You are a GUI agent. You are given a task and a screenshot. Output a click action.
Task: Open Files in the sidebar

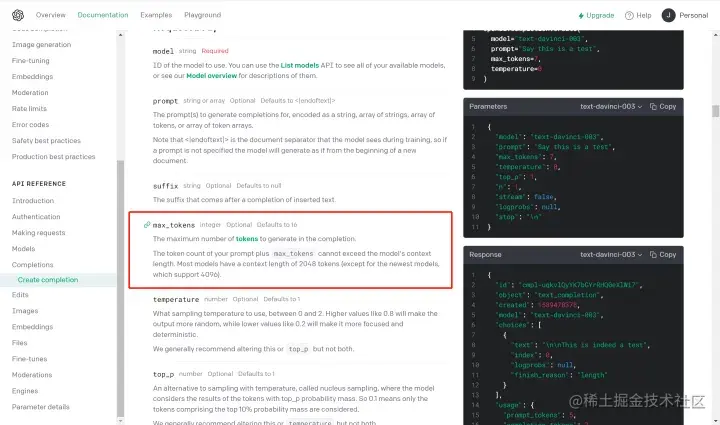click(x=20, y=343)
